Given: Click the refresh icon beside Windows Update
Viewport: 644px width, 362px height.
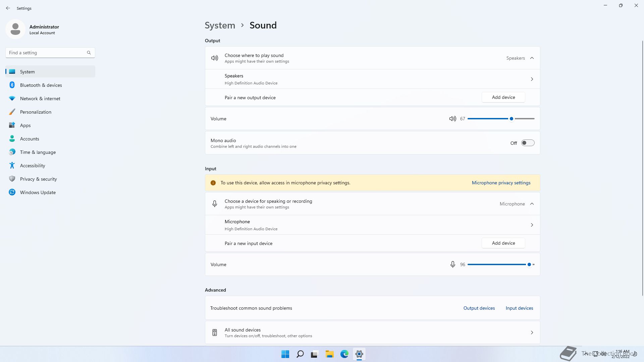Looking at the screenshot, I should point(12,192).
